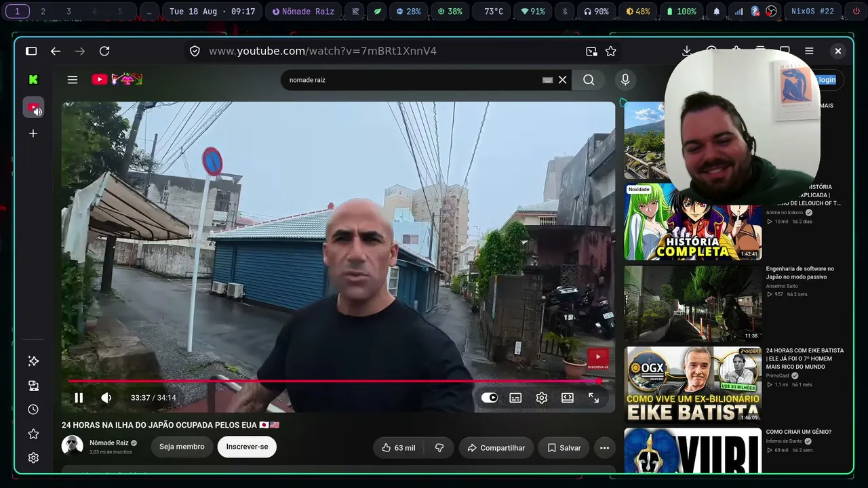
Task: Open the on-screen keyboard icon in search
Action: click(548, 80)
